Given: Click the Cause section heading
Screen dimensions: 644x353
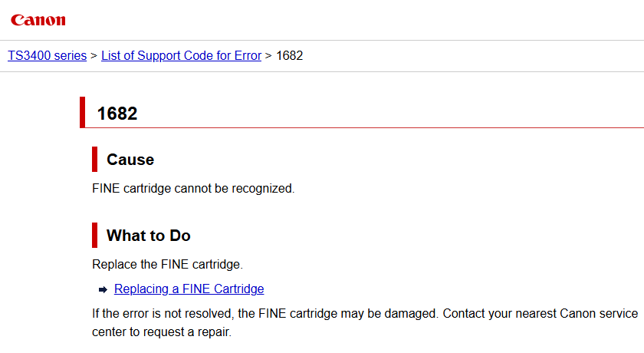Looking at the screenshot, I should 130,160.
